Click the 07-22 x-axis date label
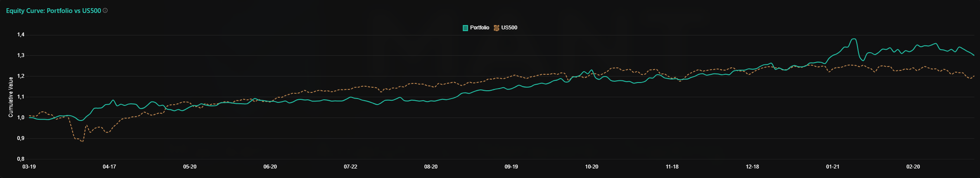The image size is (980, 178). point(350,167)
